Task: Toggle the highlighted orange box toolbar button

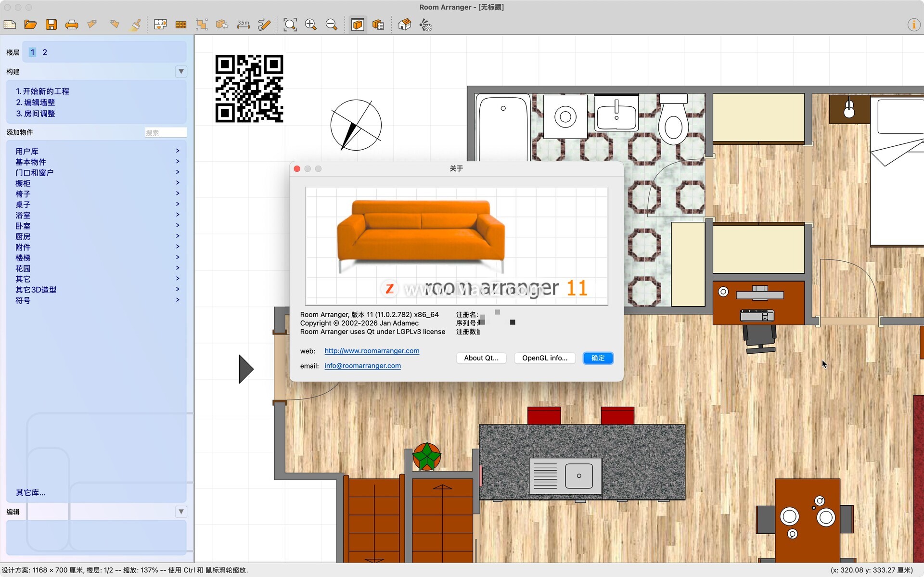Action: pyautogui.click(x=358, y=25)
